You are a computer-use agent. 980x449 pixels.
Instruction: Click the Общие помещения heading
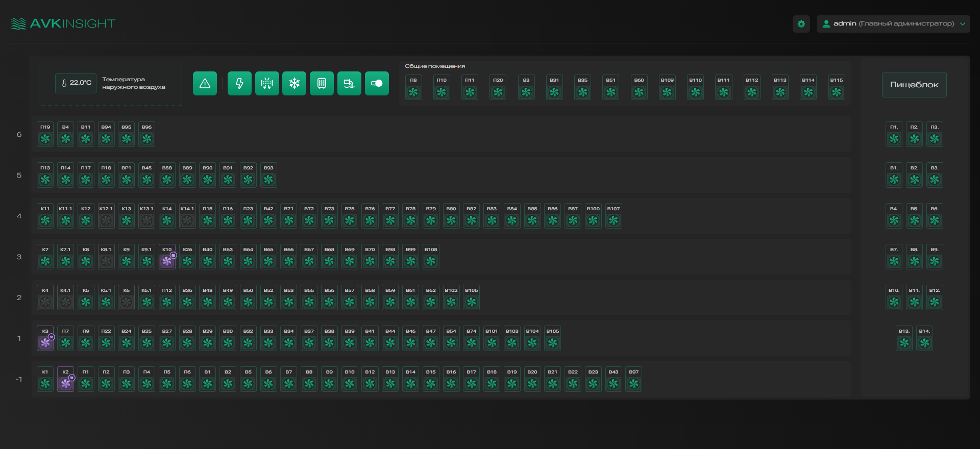pyautogui.click(x=435, y=66)
